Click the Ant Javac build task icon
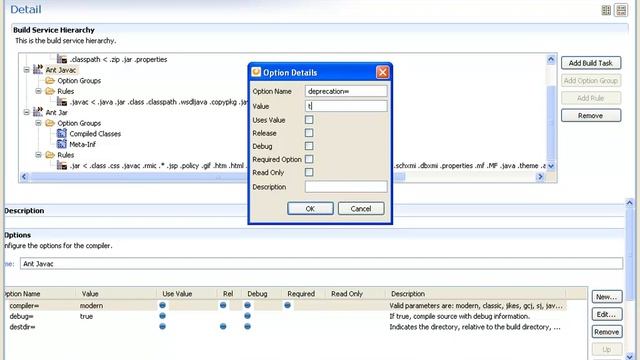The width and height of the screenshot is (640, 360). (x=38, y=69)
